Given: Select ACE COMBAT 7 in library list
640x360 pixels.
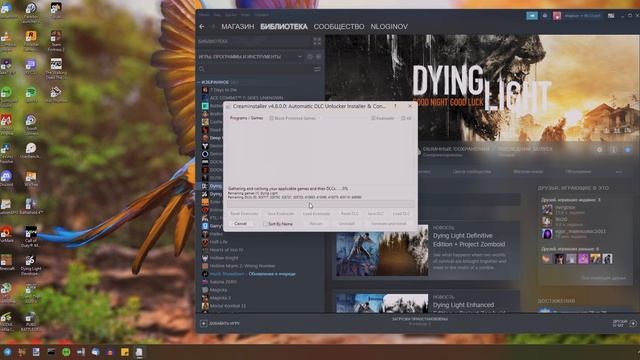Looking at the screenshot, I should point(246,98).
